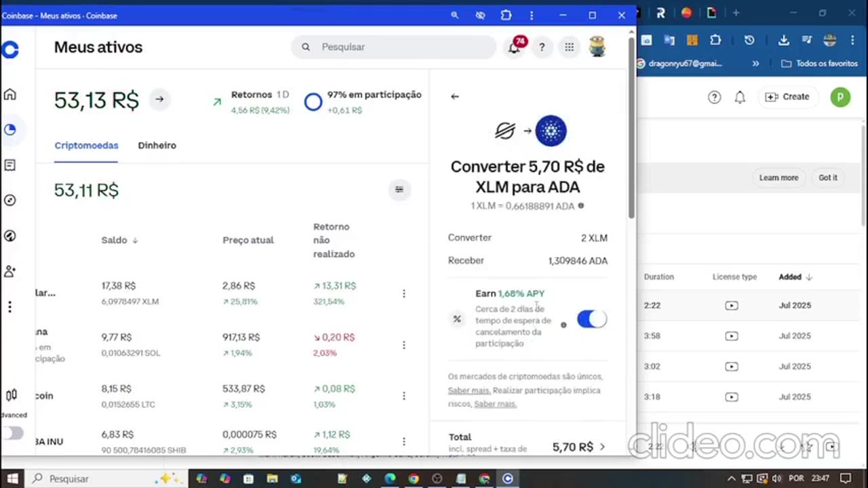Click the arrow button next to 53,13 R$

(159, 99)
